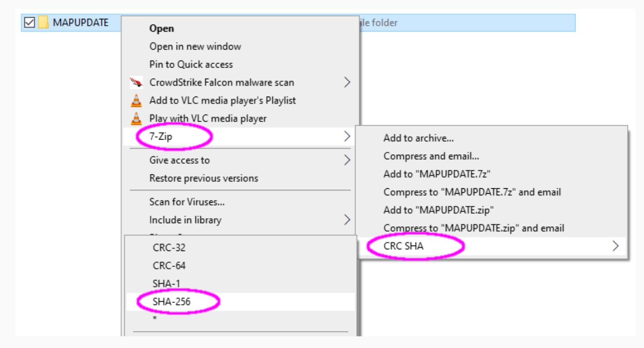Choose Open in new window

coord(195,47)
